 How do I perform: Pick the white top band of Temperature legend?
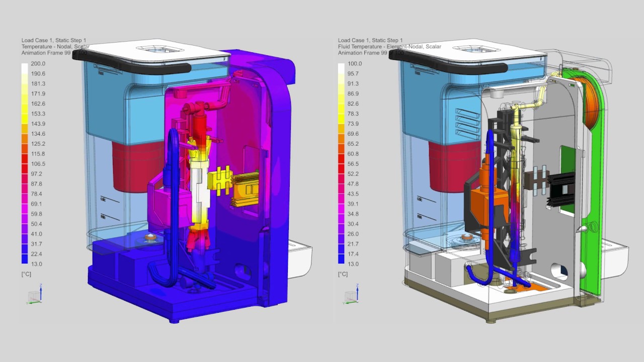pos(25,68)
